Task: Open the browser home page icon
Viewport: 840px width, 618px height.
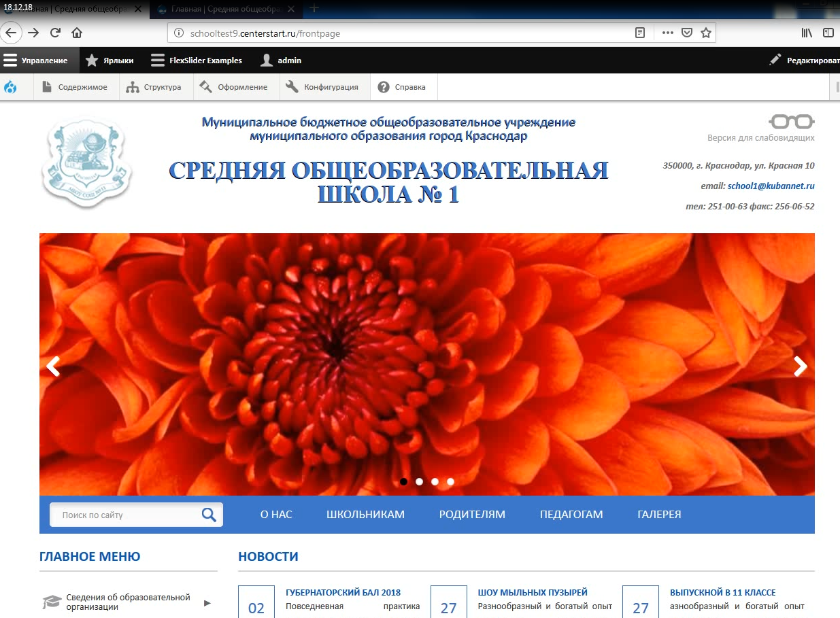Action: 77,33
